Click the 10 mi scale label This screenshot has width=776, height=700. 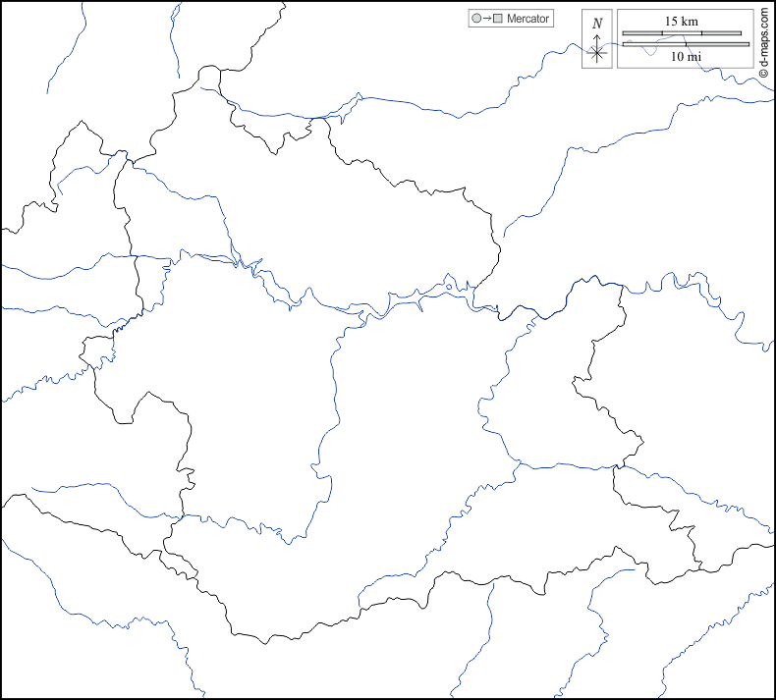(686, 56)
